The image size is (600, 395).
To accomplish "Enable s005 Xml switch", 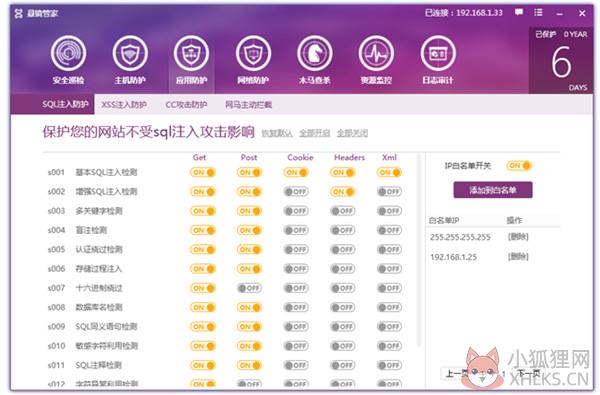I will click(389, 250).
